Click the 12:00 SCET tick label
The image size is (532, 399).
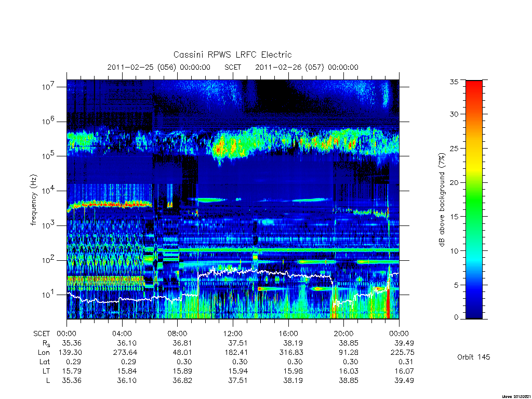(233, 334)
